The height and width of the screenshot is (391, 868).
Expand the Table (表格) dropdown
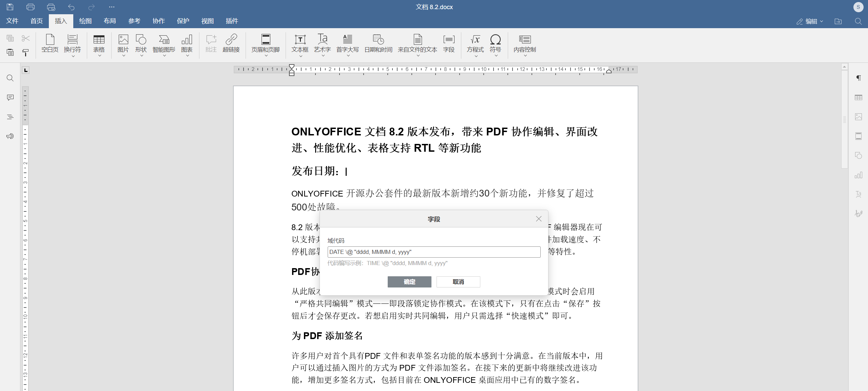click(99, 55)
